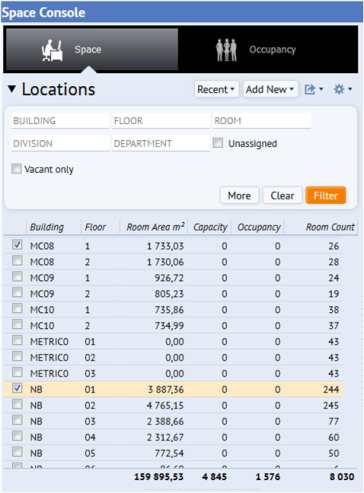Click the person-at-desk Space icon
Image resolution: width=364 pixels, height=493 pixels.
tap(52, 50)
